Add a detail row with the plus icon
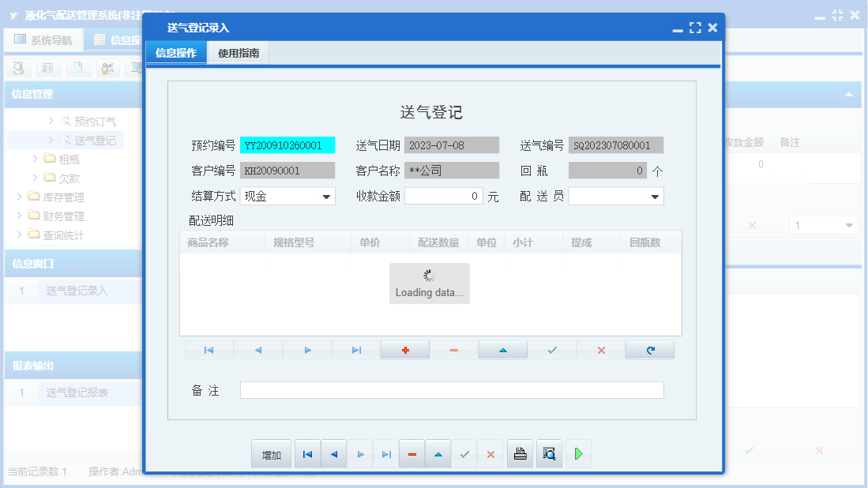 404,349
